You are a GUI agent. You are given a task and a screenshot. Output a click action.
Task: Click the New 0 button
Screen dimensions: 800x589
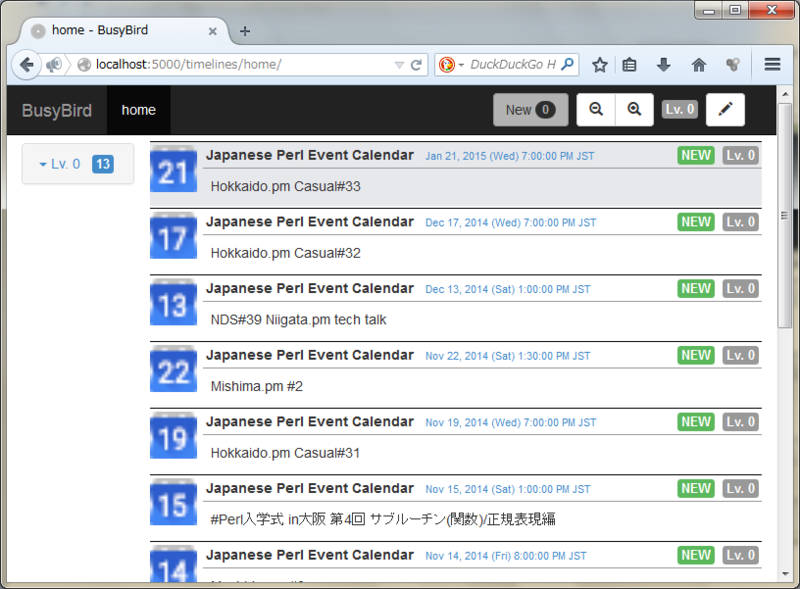click(x=531, y=110)
